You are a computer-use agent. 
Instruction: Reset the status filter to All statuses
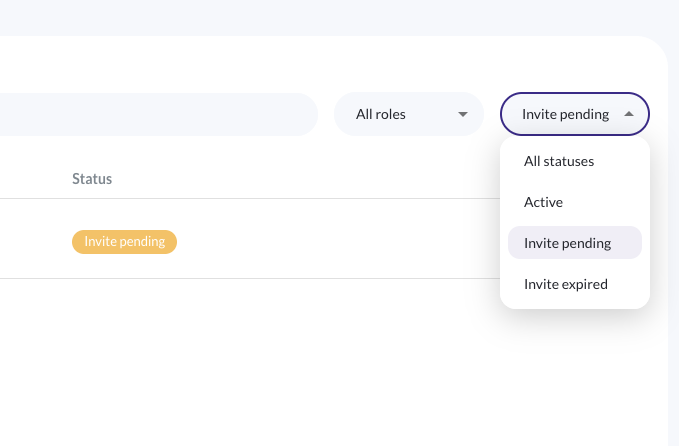[559, 161]
